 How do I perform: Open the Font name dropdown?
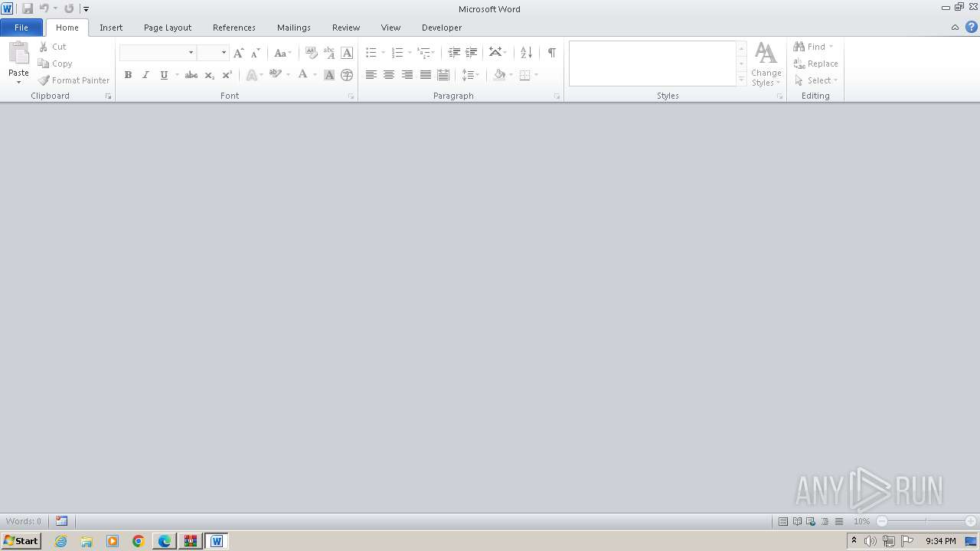tap(191, 53)
